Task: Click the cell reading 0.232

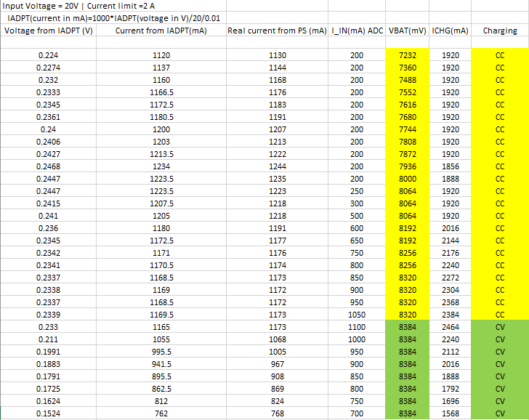Action: 48,80
